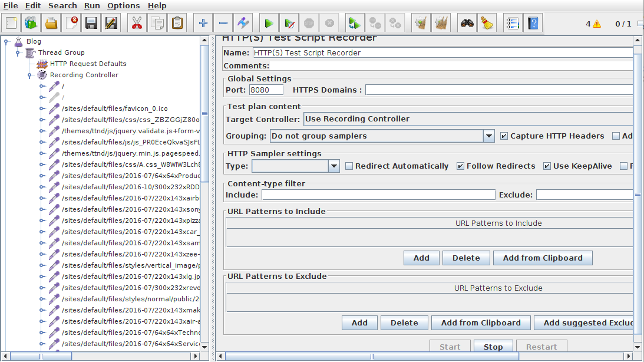
Task: Click the Save As pencil-and-disk icon
Action: pyautogui.click(x=111, y=23)
